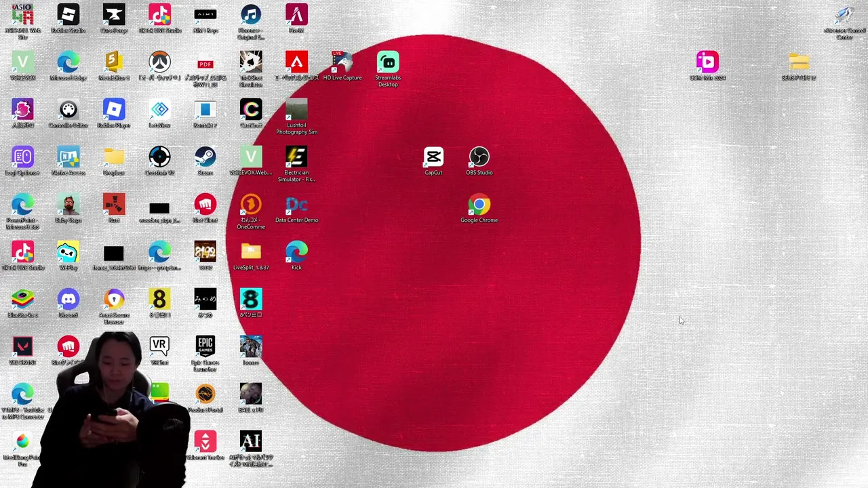
Task: Launch Logi Options+ shortcut
Action: point(22,157)
